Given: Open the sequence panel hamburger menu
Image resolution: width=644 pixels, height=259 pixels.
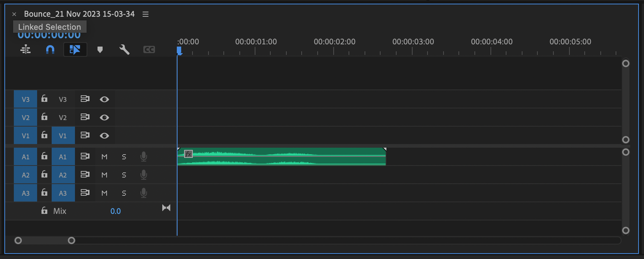Looking at the screenshot, I should point(146,14).
